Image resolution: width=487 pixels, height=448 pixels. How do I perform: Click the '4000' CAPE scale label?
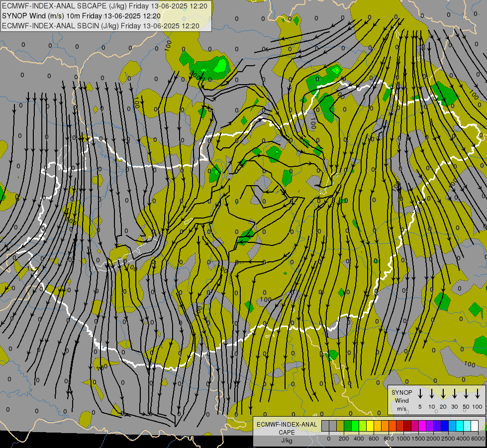pos(463,439)
